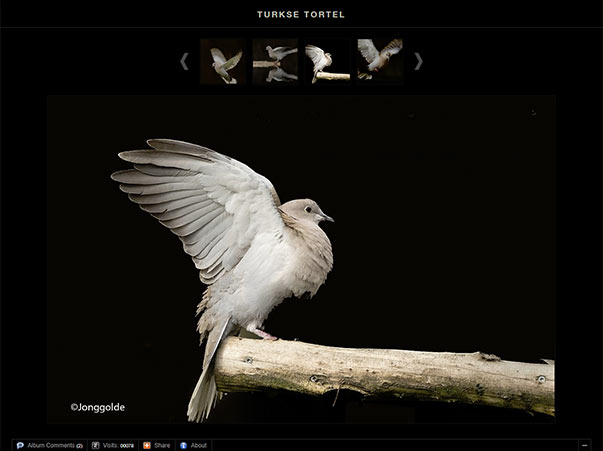
Task: Click the Visits count text
Action: coord(118,445)
